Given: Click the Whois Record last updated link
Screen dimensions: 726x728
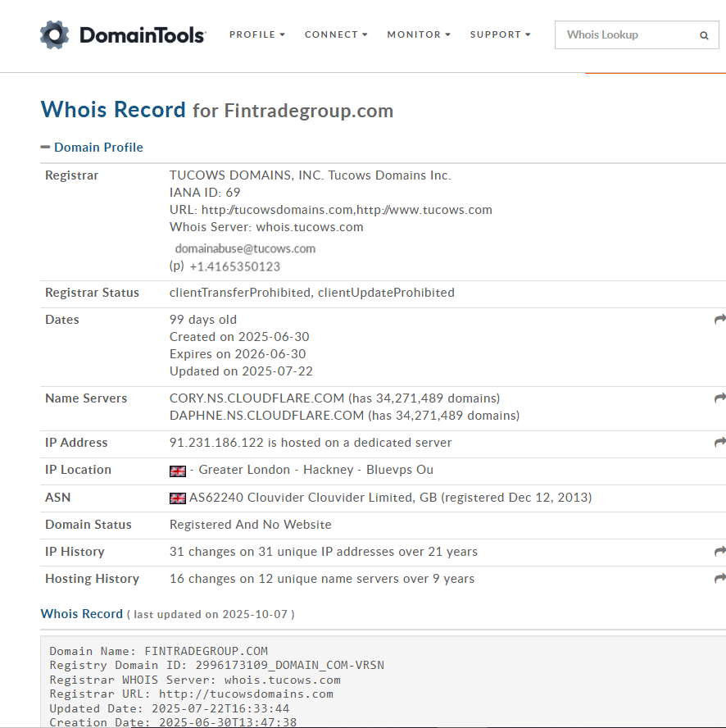Looking at the screenshot, I should click(82, 614).
